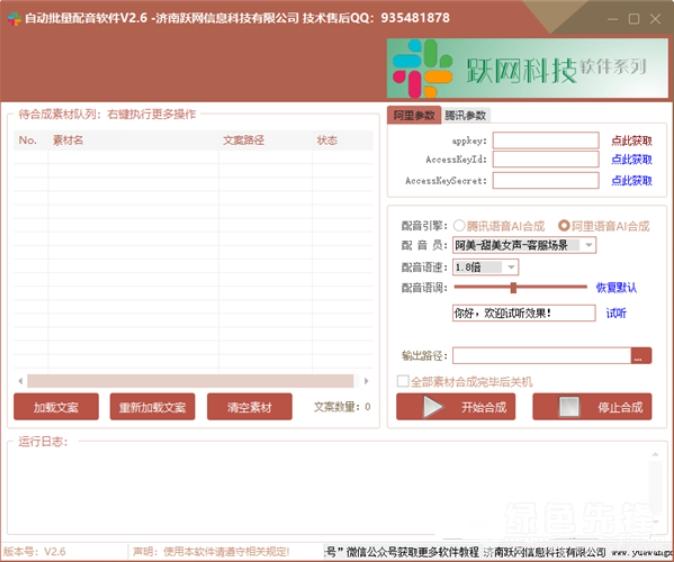
Task: Click the 文案路径 column header
Action: [x=266, y=140]
